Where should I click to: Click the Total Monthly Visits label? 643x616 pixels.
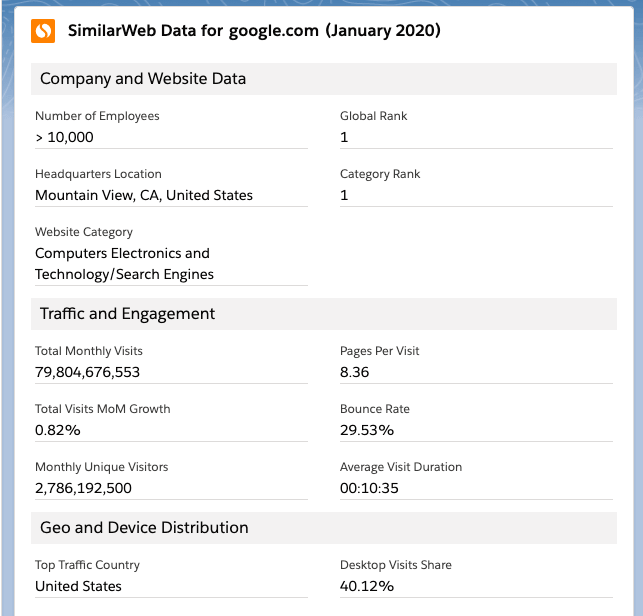pyautogui.click(x=89, y=351)
